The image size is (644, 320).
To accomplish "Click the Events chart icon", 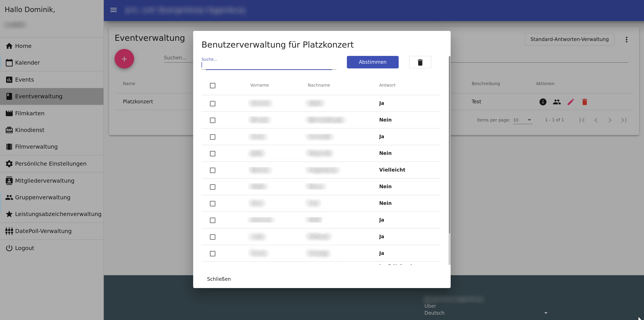I will (x=9, y=80).
